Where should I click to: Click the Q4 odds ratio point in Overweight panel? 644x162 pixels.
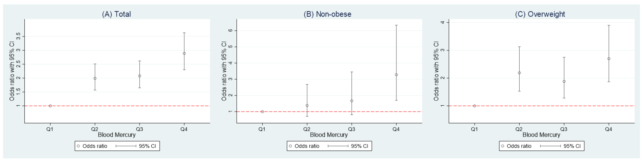(x=609, y=59)
